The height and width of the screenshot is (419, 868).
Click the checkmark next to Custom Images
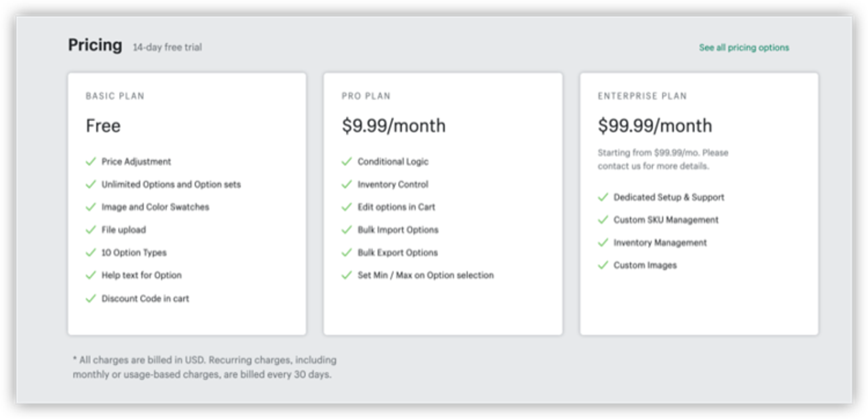coord(603,265)
